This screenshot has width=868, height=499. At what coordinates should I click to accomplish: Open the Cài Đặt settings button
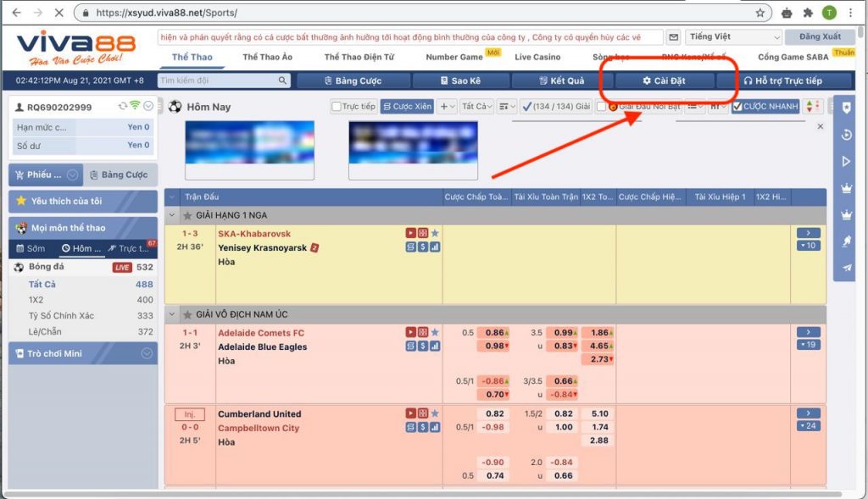tap(665, 80)
